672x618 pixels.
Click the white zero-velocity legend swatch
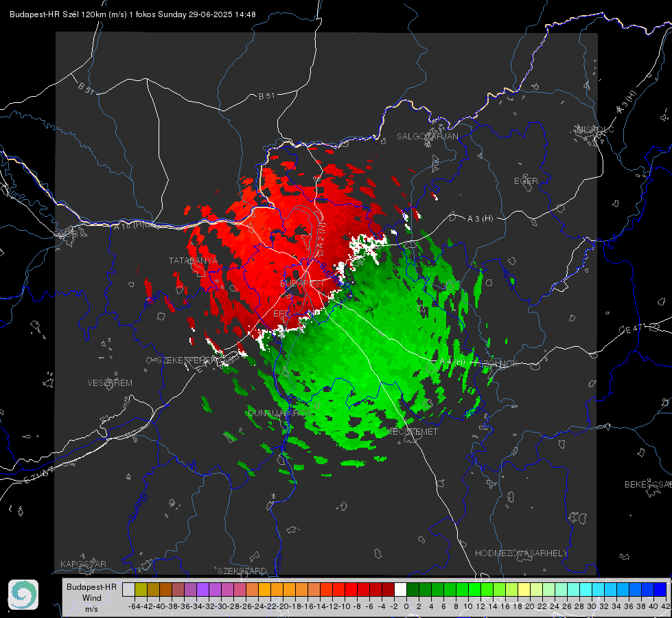coord(400,590)
